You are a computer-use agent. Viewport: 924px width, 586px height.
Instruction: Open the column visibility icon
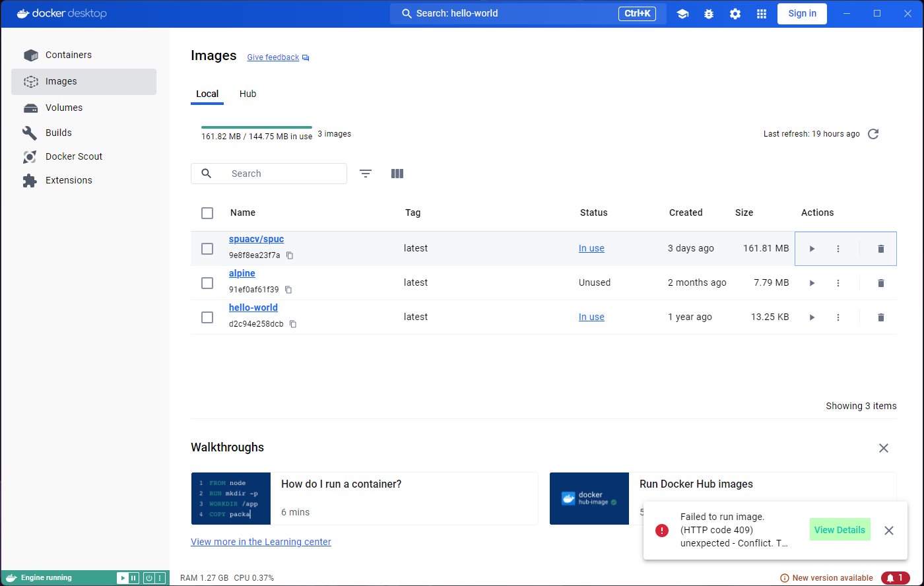397,174
